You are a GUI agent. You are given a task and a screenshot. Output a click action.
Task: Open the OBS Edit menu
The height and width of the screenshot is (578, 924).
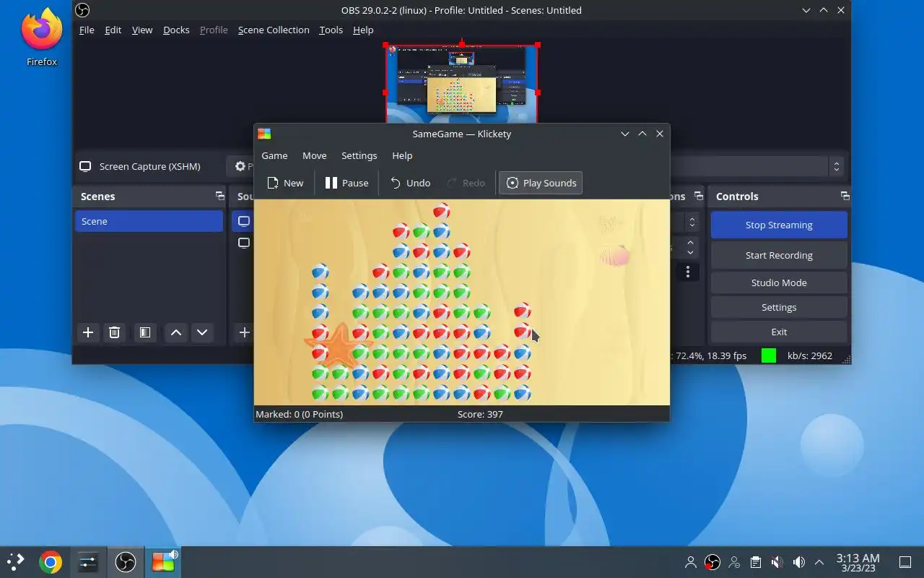point(113,30)
